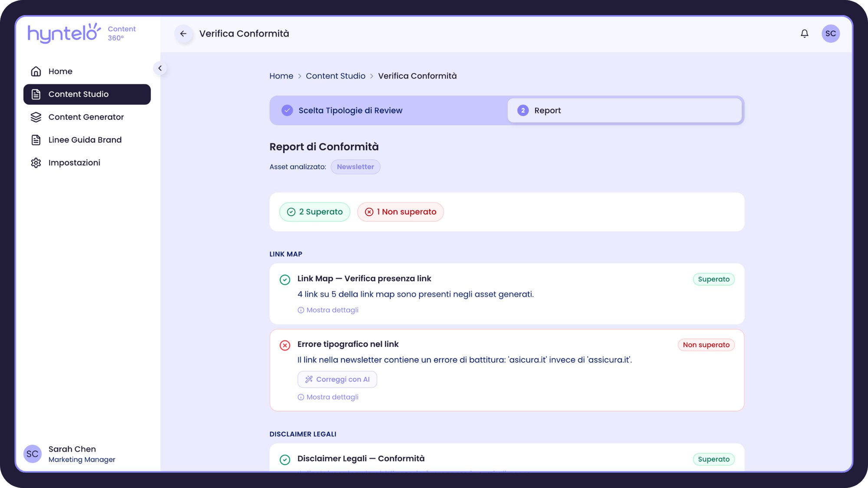Click the Content Studio document icon

(x=36, y=94)
